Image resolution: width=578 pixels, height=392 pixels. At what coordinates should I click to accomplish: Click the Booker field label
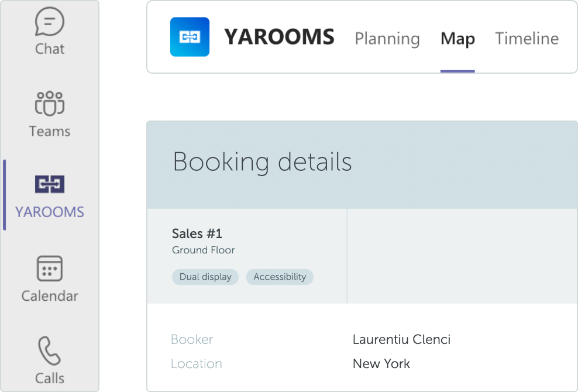point(192,339)
